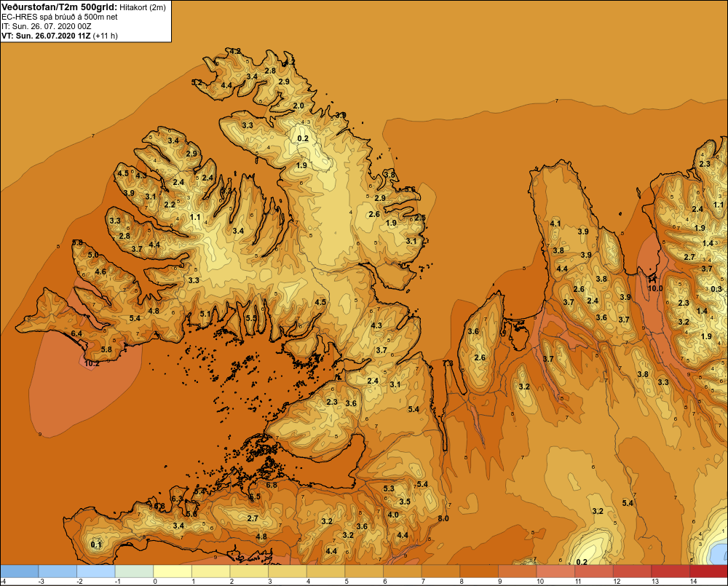Click the 'VT: Sun. 26.07.2020 11Z' valid time

[46, 36]
